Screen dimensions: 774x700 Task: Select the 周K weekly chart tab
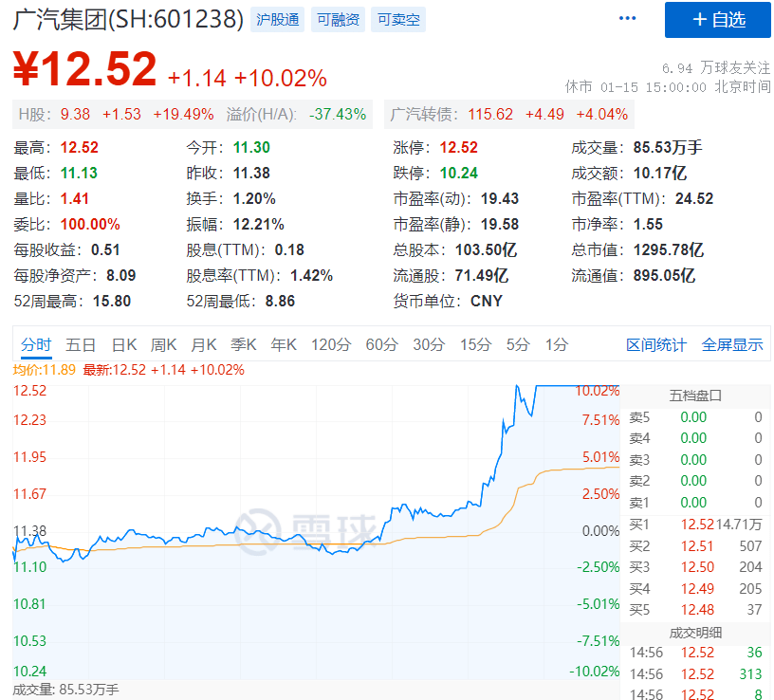162,345
